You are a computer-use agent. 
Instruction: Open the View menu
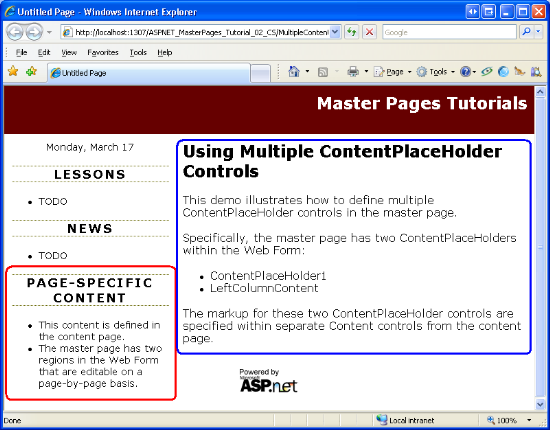[69, 53]
